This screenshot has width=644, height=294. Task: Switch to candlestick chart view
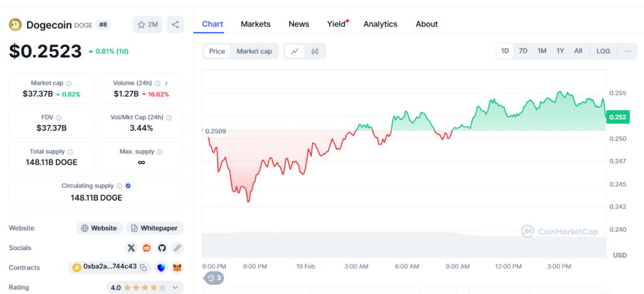315,52
